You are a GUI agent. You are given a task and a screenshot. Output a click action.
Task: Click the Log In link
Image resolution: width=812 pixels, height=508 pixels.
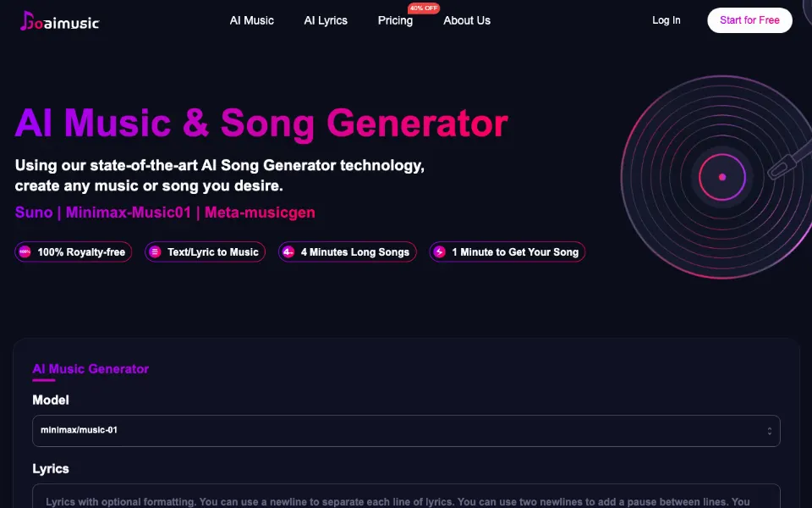point(666,20)
